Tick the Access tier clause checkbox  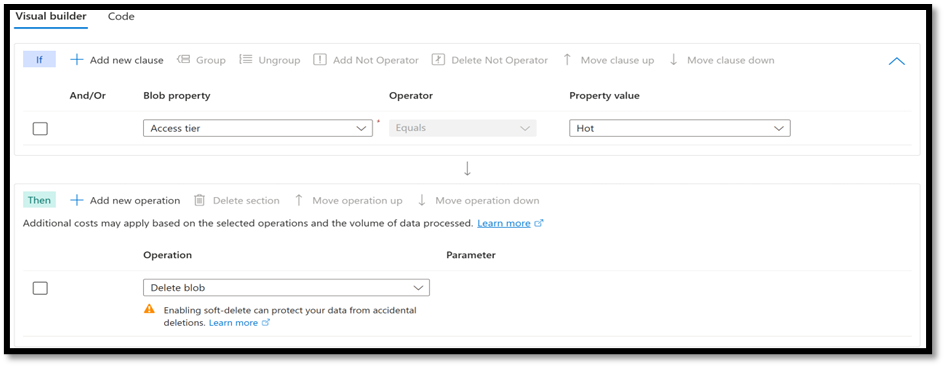pos(40,128)
